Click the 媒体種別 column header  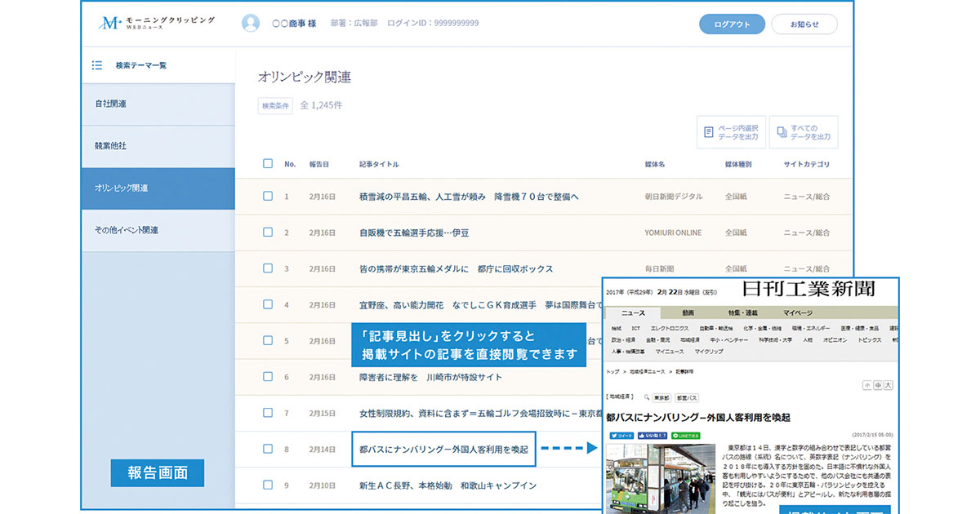click(x=738, y=164)
